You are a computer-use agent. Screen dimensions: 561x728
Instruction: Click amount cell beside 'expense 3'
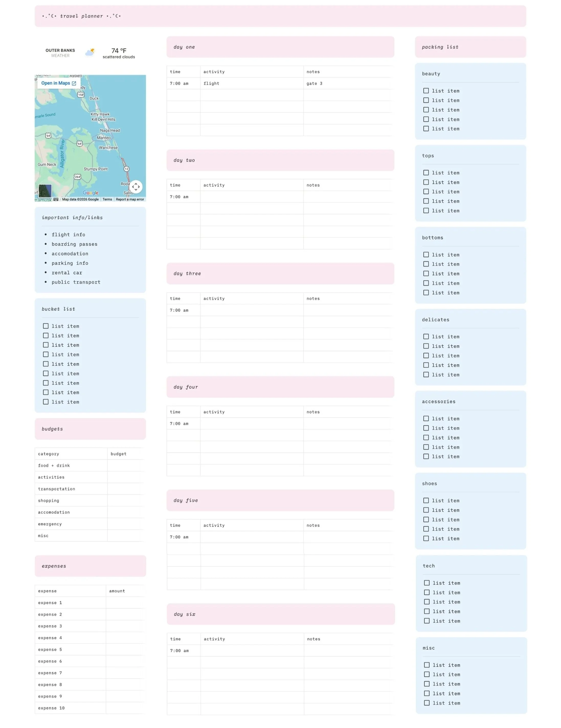pos(125,626)
